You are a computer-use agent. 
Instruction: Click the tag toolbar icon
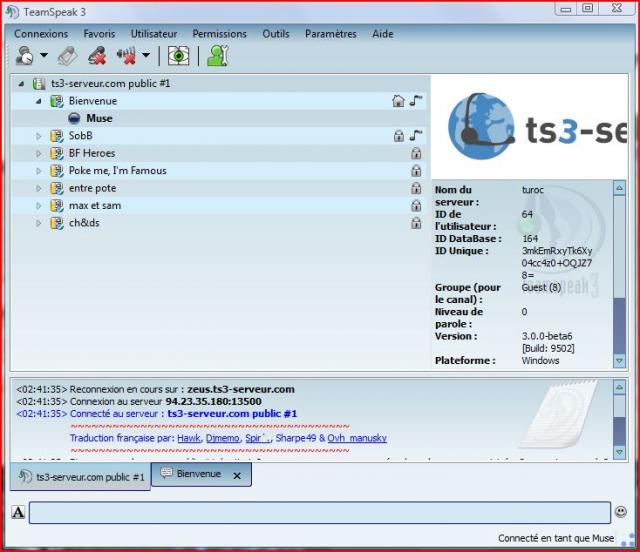67,56
